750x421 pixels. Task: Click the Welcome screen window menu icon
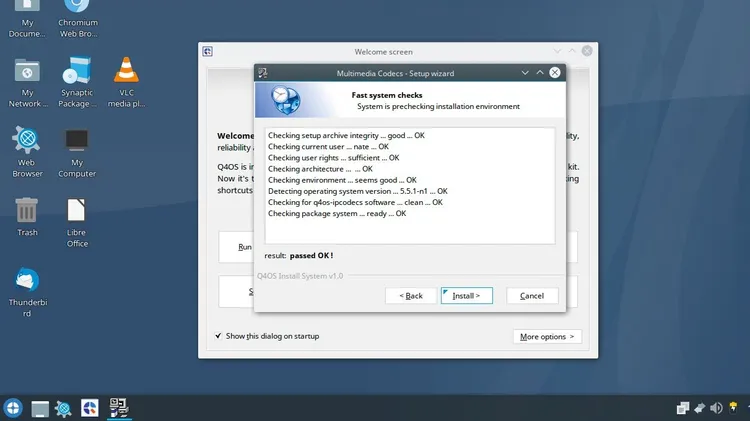tap(208, 51)
